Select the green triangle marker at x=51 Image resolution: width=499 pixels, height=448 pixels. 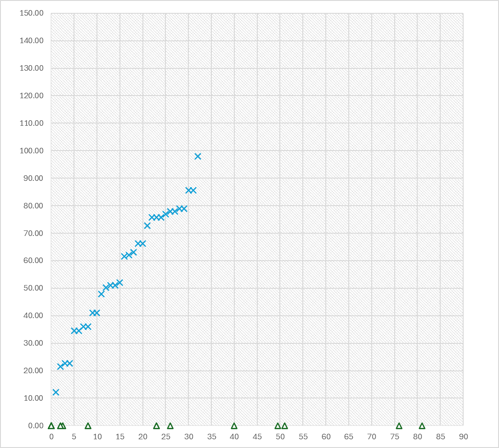284,426
